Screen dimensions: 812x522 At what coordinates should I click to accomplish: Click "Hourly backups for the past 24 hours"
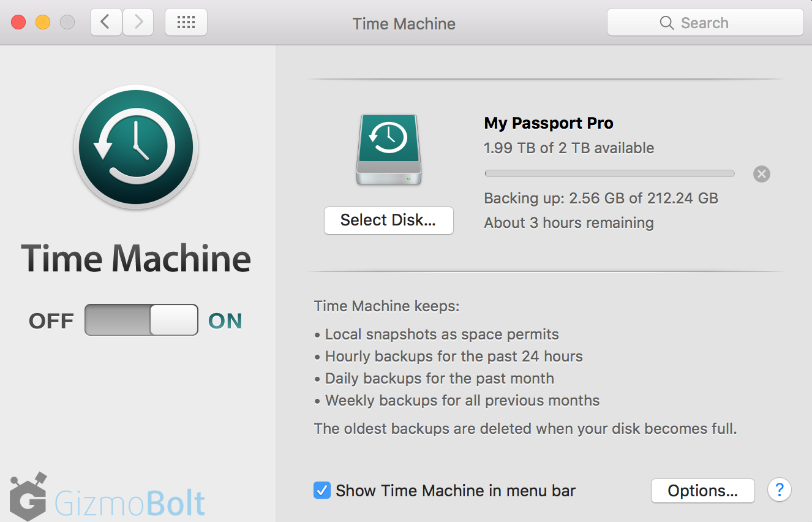454,357
